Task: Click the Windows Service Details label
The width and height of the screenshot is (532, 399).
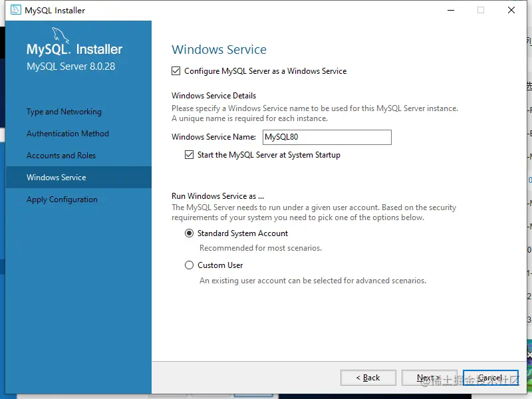Action: point(213,96)
